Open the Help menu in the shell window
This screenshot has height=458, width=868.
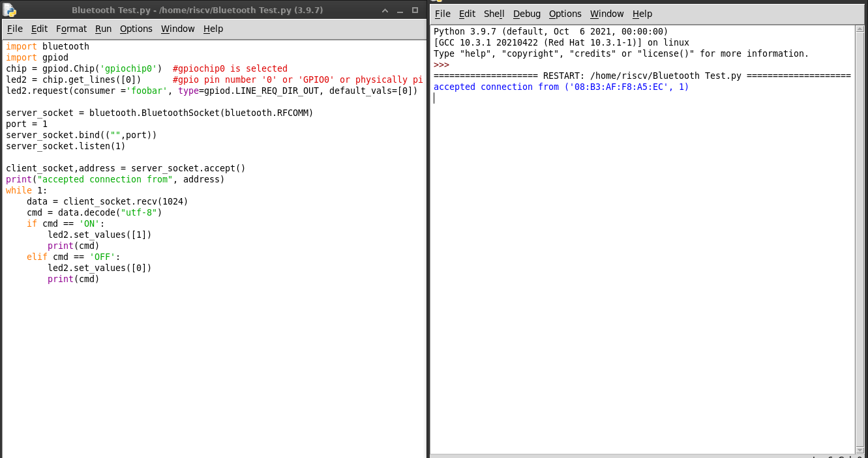pyautogui.click(x=642, y=14)
